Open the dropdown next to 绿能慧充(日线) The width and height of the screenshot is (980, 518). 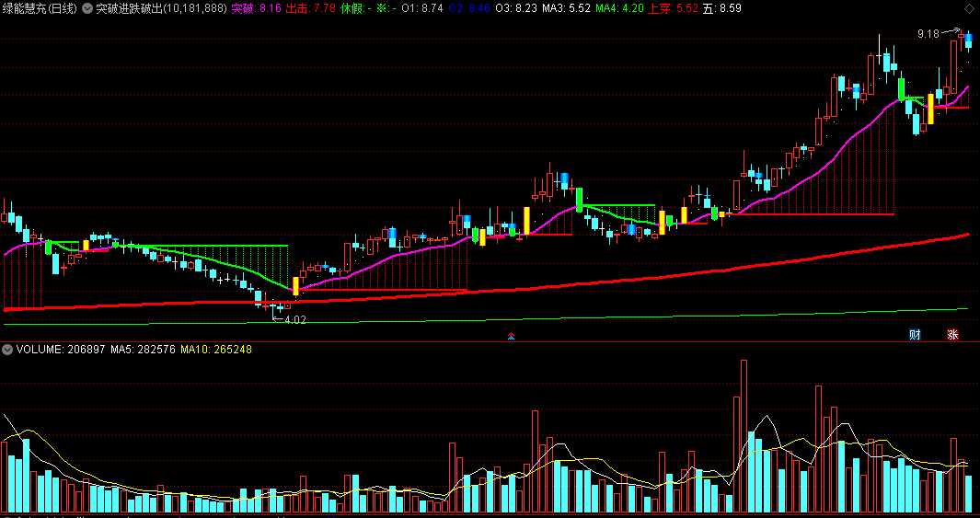[x=86, y=9]
